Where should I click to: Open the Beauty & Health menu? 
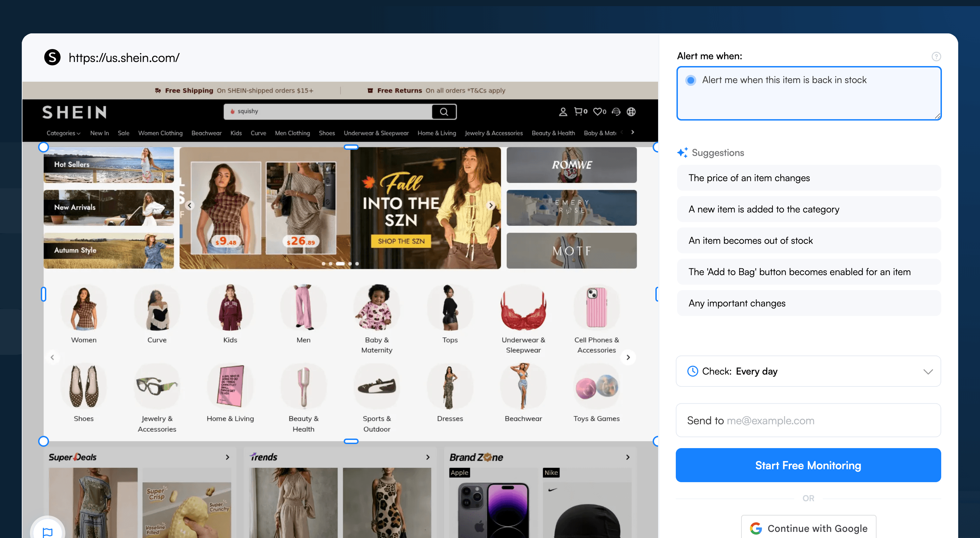tap(553, 133)
